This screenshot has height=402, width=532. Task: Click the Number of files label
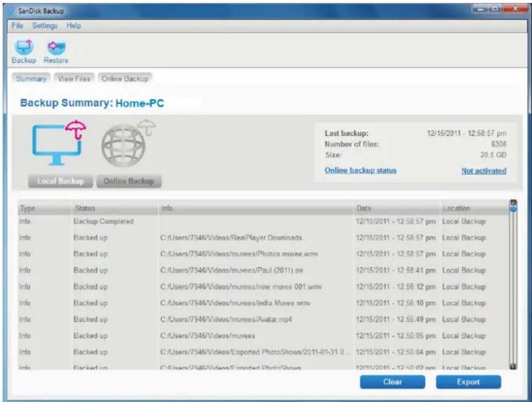[x=351, y=144]
